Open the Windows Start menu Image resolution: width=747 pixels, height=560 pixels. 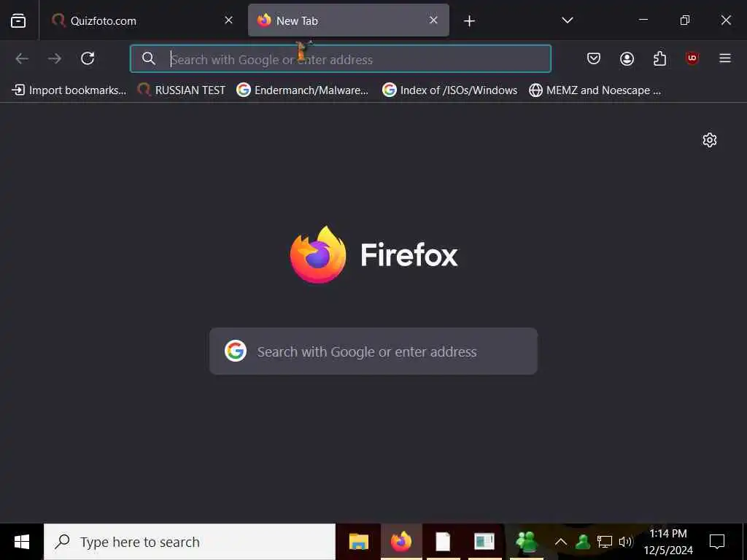pyautogui.click(x=21, y=542)
